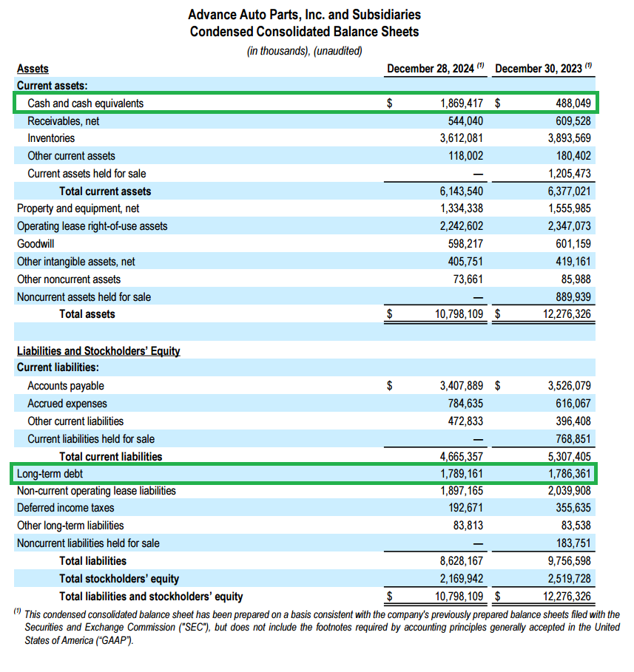Click the 'Total assets' label
Image resolution: width=634 pixels, height=672 pixels.
click(87, 314)
